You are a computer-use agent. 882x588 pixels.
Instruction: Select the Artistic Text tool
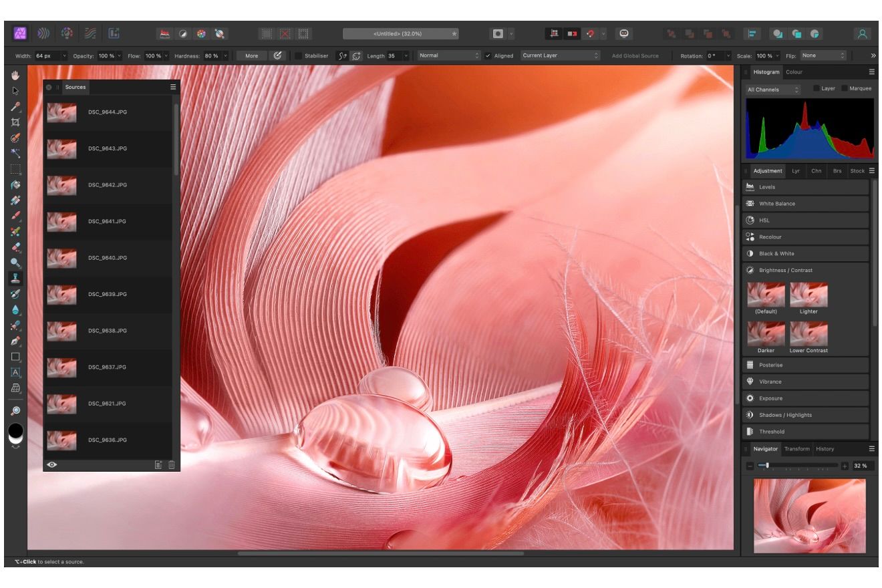pyautogui.click(x=15, y=372)
